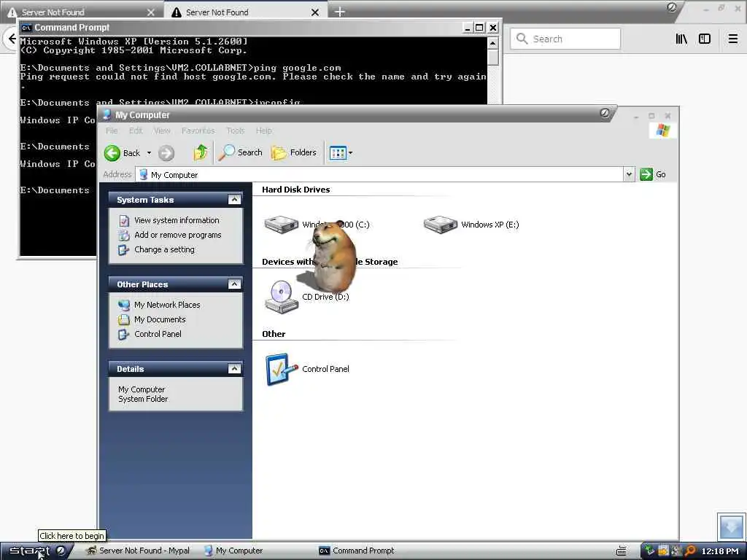Open the Back history dropdown arrow
The height and width of the screenshot is (560, 747).
[x=149, y=153]
